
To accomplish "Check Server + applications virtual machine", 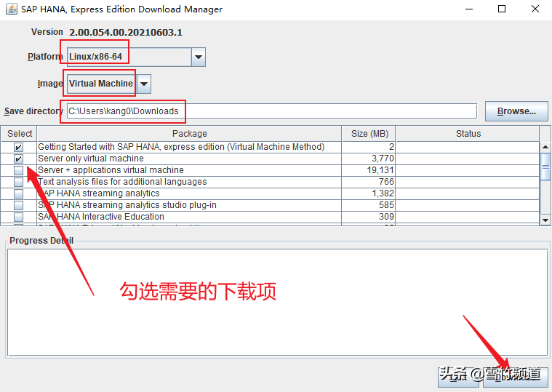I will point(18,170).
